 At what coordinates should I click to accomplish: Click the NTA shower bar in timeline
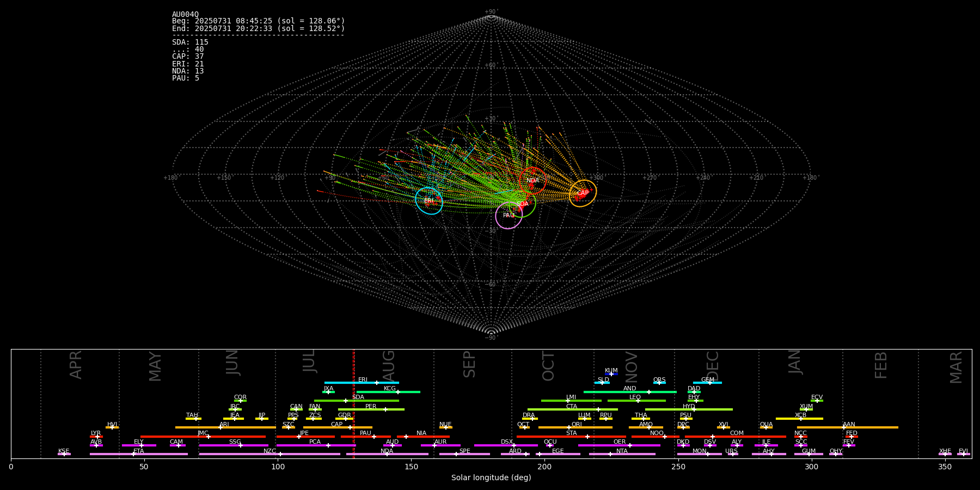[x=622, y=454]
